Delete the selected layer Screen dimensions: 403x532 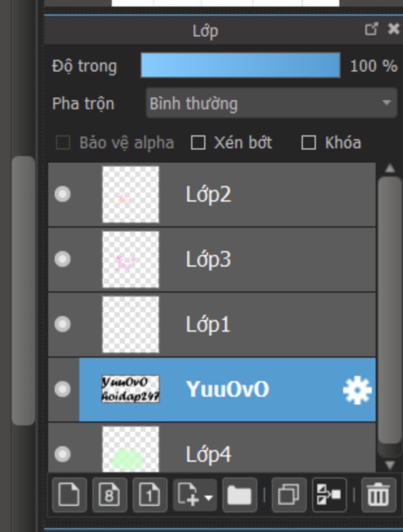[x=378, y=495]
